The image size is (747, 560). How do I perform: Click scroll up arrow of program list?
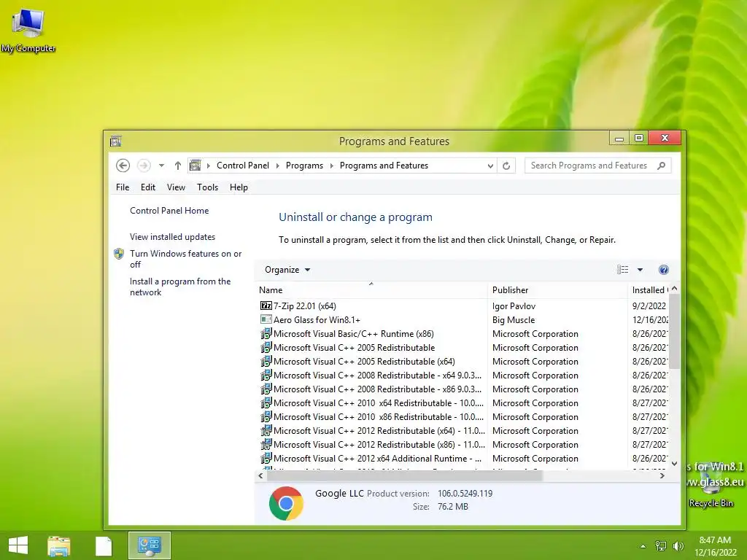coord(674,289)
